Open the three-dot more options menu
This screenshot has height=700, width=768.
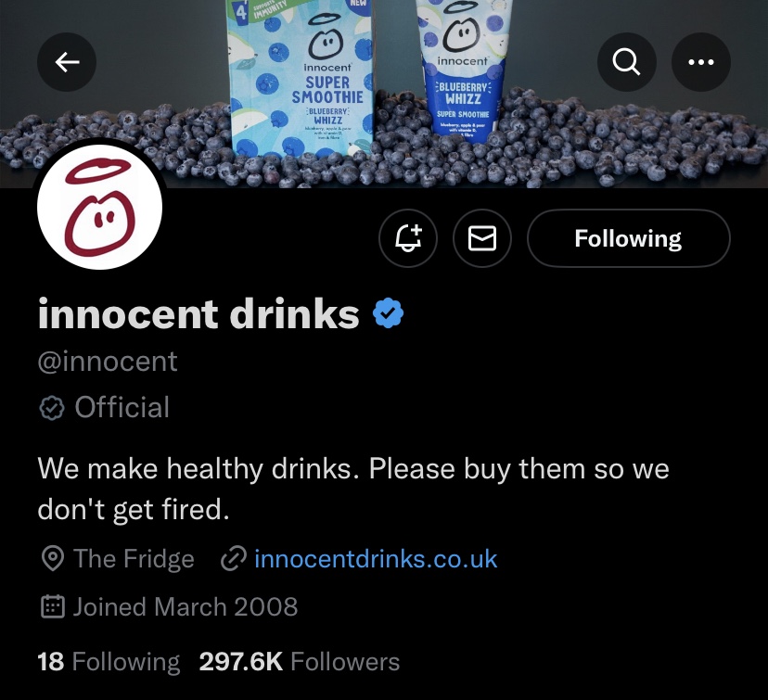coord(700,61)
